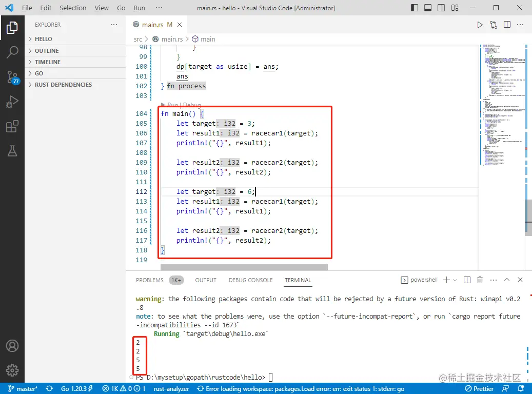Expand the OUTLINE section
532x394 pixels.
(x=75, y=51)
